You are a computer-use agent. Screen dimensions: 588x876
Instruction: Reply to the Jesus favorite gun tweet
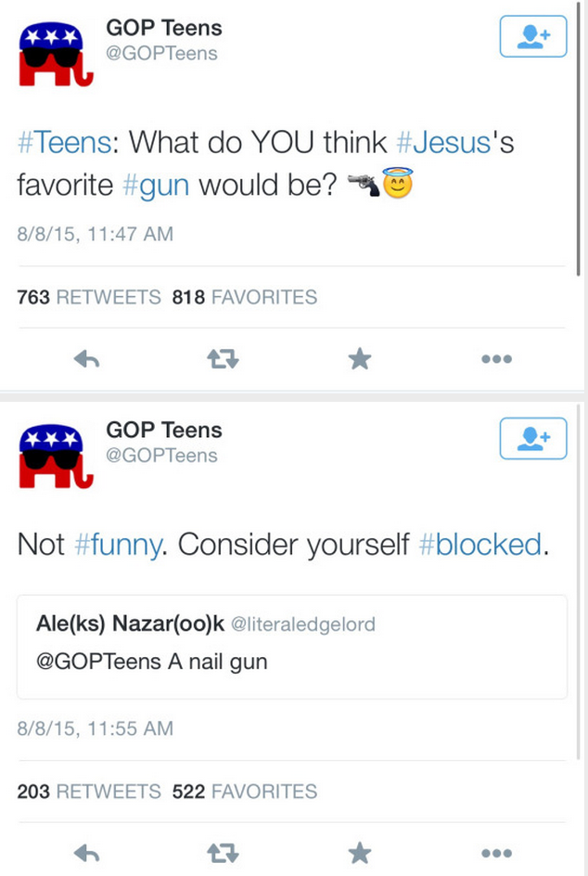click(86, 359)
